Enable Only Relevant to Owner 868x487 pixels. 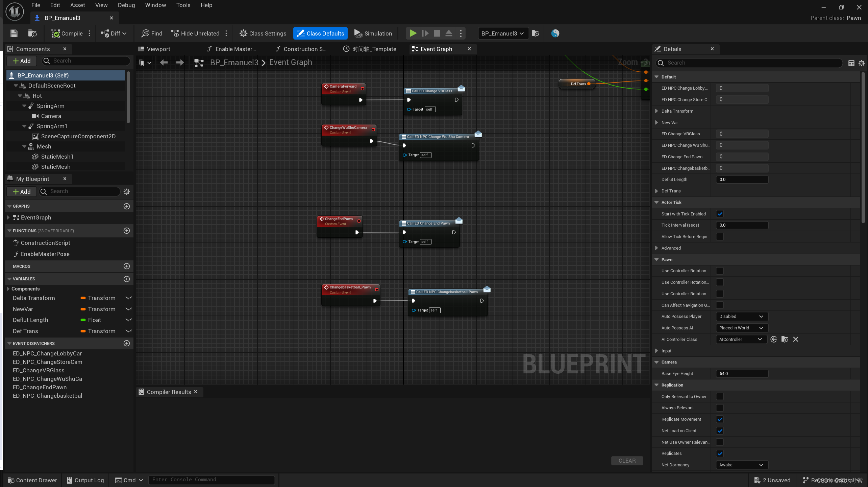pos(720,396)
